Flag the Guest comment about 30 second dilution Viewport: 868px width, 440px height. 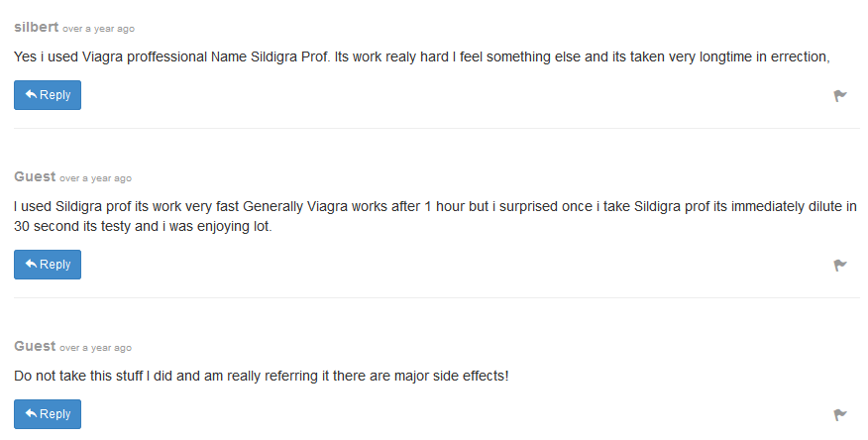click(840, 266)
